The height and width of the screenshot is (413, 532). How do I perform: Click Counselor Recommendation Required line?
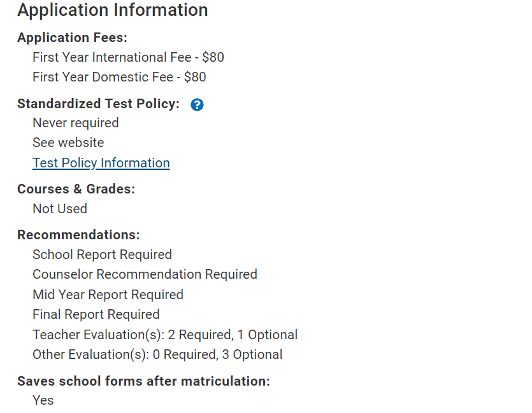(x=145, y=274)
